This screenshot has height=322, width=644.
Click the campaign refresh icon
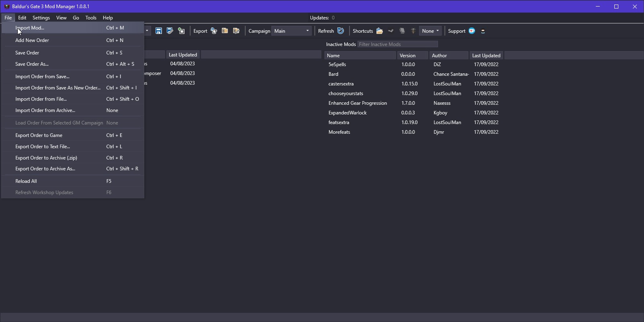tap(340, 31)
